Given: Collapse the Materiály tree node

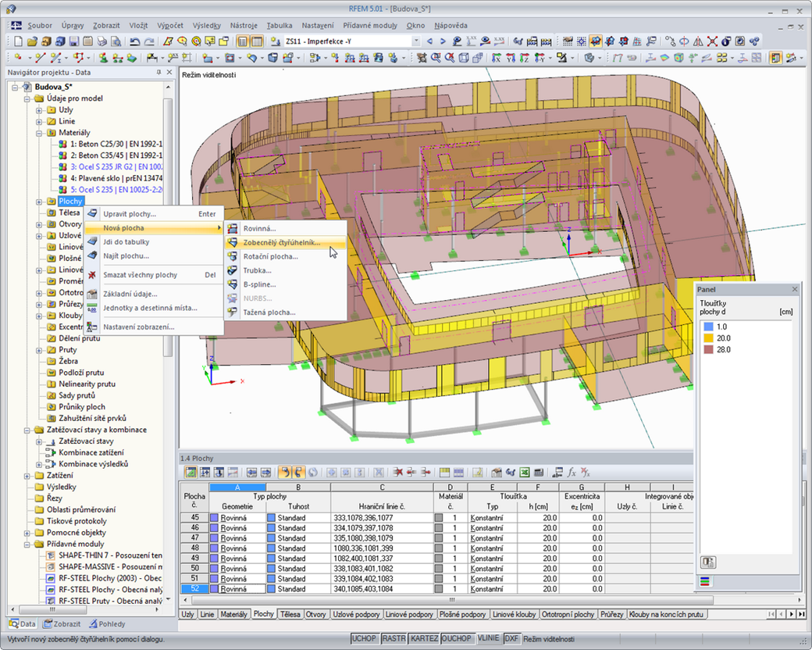Looking at the screenshot, I should pyautogui.click(x=39, y=133).
